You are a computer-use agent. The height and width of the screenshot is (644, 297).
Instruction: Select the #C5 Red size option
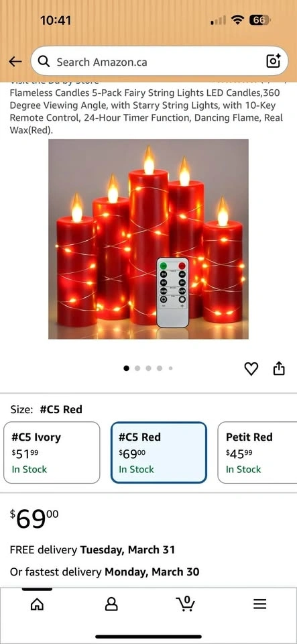pyautogui.click(x=159, y=453)
